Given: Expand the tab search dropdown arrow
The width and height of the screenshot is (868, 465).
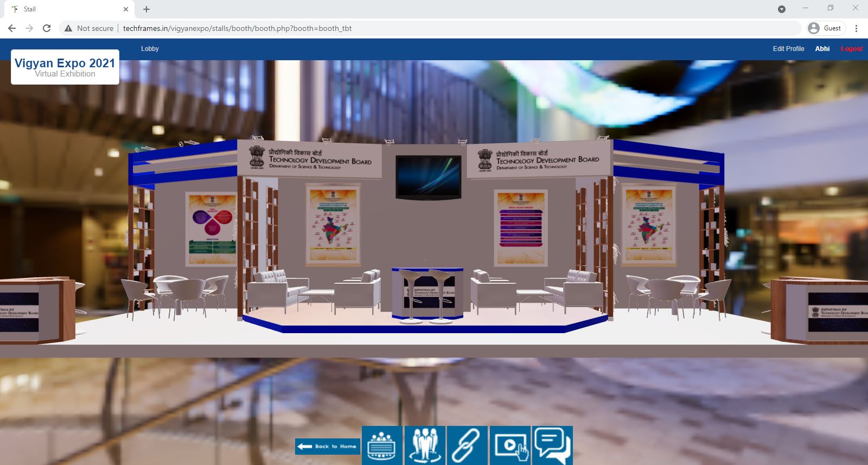Looking at the screenshot, I should [781, 9].
